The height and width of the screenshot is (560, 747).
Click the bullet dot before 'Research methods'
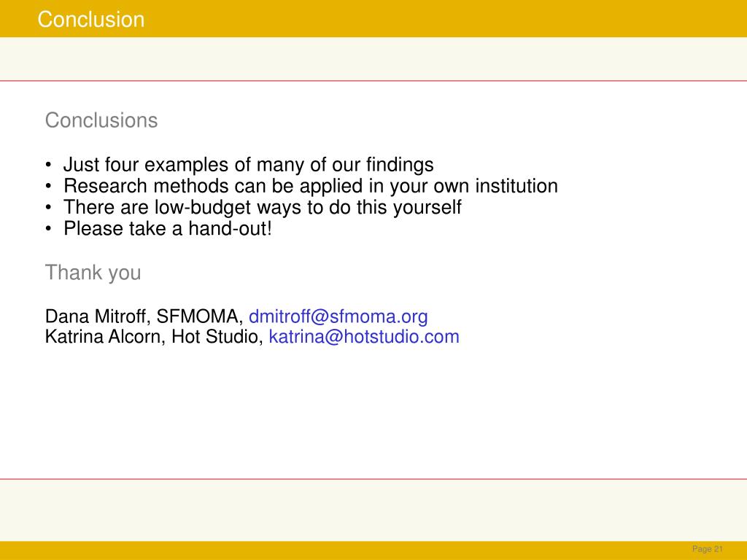48,187
